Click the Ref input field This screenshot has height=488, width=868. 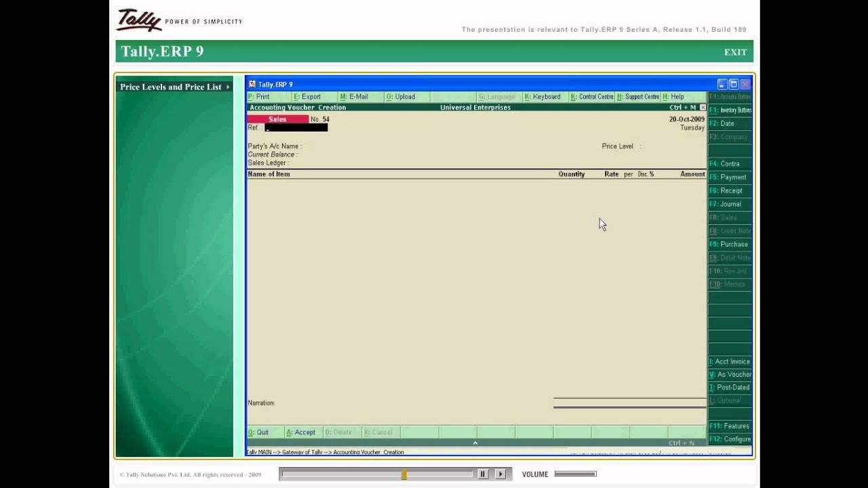296,128
